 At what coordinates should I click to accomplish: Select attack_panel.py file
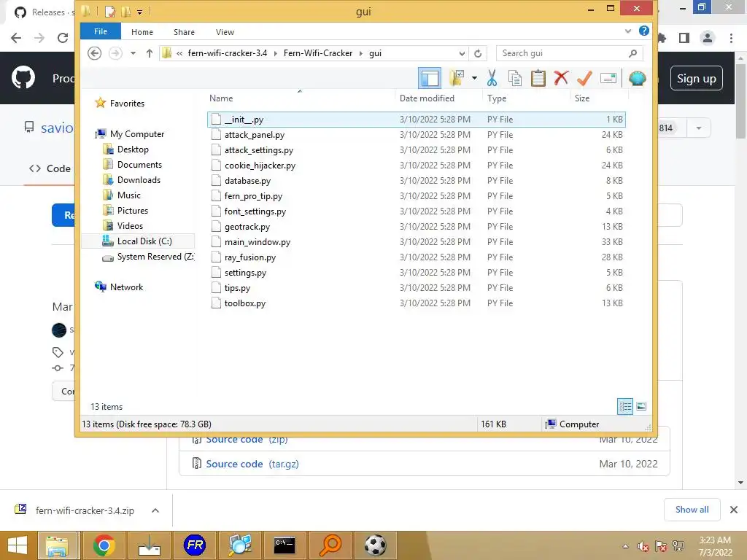[417, 135]
